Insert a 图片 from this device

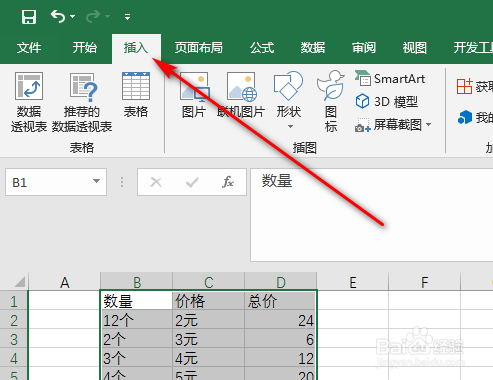tap(194, 95)
